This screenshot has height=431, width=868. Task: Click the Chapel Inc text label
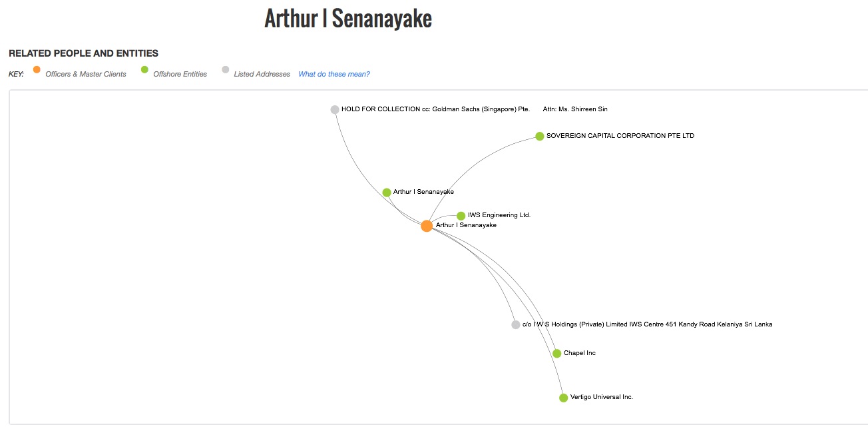point(580,353)
